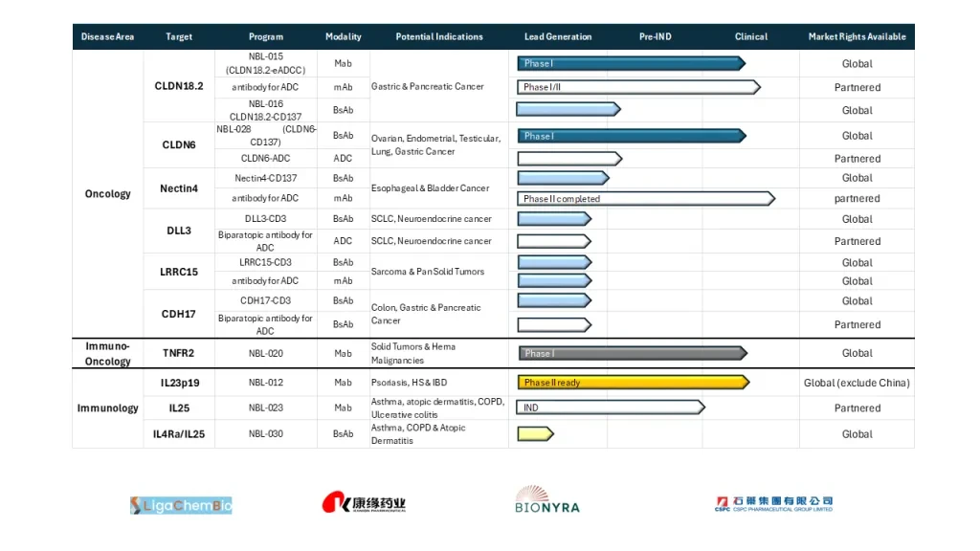
Task: Click the NBL-012 program cell
Action: click(x=266, y=383)
